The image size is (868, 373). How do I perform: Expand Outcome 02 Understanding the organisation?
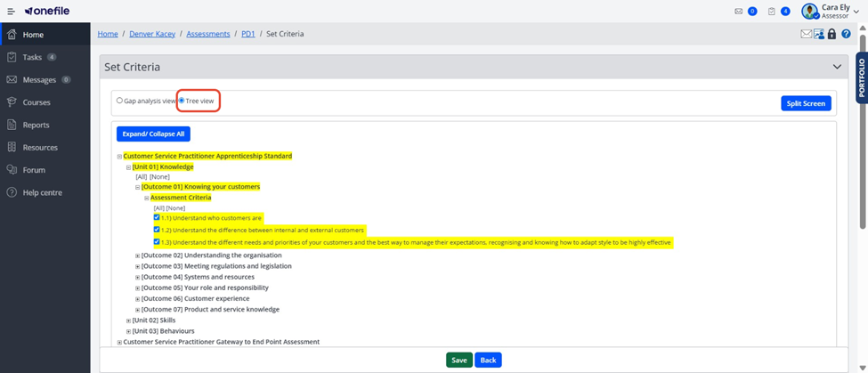click(x=138, y=255)
